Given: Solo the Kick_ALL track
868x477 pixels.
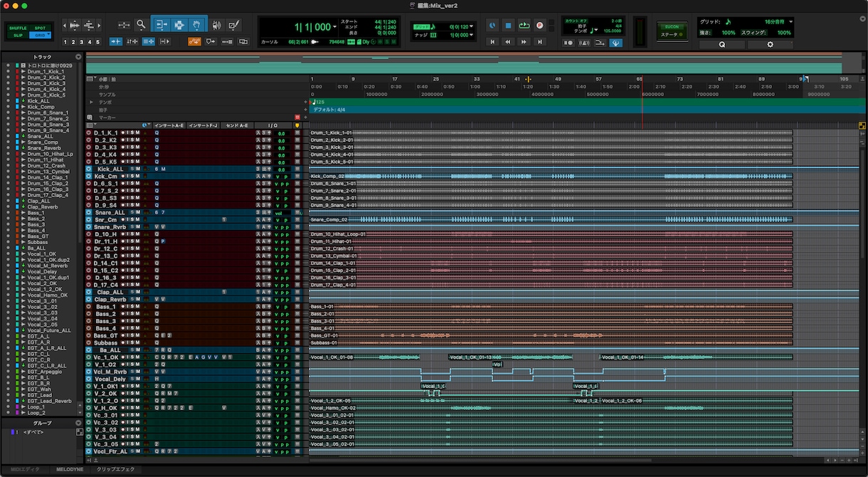Looking at the screenshot, I should [131, 169].
